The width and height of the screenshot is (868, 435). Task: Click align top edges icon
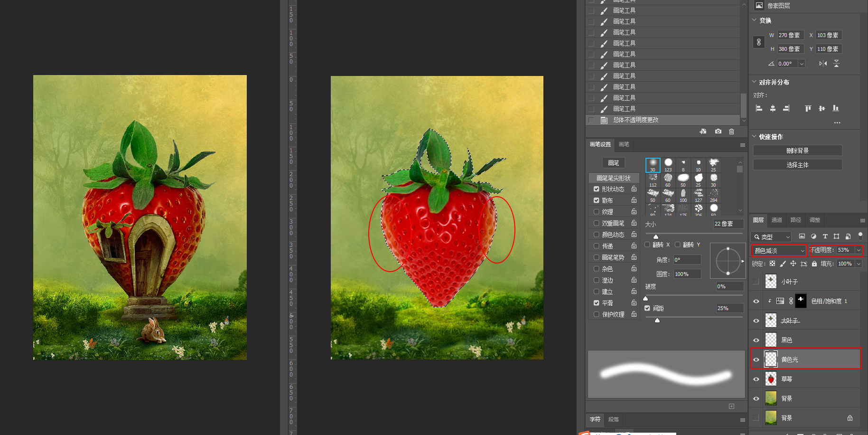[808, 108]
